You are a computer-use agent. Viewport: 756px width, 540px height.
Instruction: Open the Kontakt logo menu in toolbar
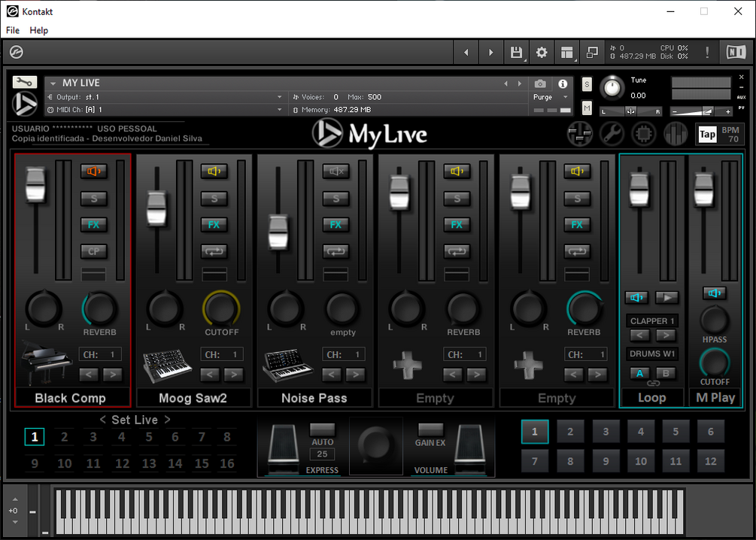coord(17,52)
